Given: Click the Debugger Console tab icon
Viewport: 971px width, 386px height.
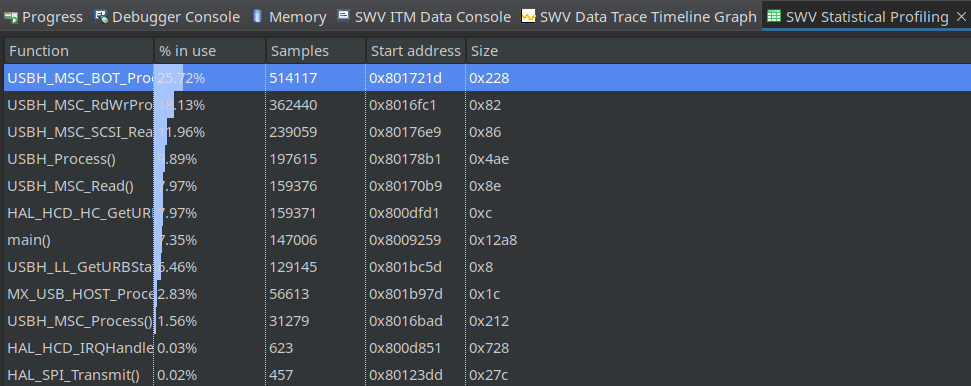Looking at the screenshot, I should tap(102, 17).
